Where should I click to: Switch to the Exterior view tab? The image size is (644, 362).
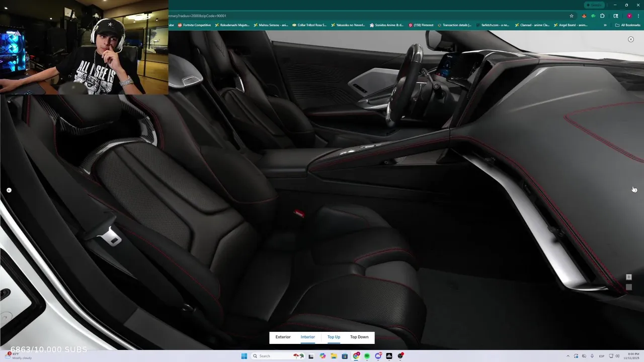(283, 337)
